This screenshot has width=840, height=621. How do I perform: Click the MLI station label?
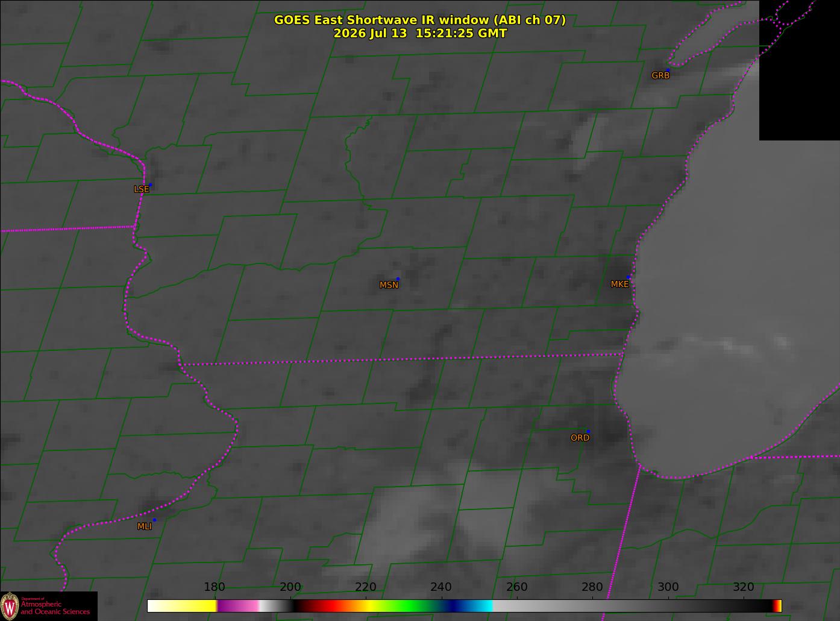point(145,526)
